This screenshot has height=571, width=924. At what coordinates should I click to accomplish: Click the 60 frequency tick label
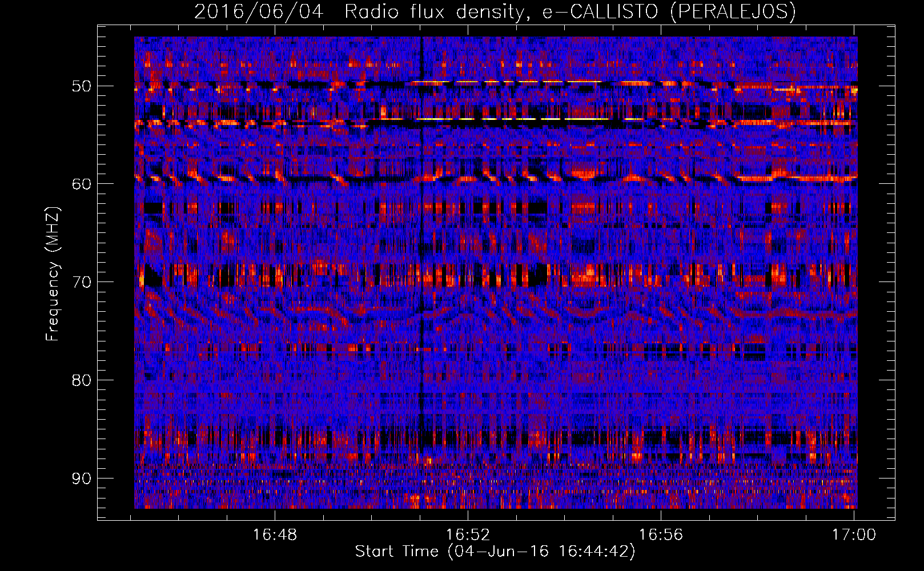tap(81, 184)
